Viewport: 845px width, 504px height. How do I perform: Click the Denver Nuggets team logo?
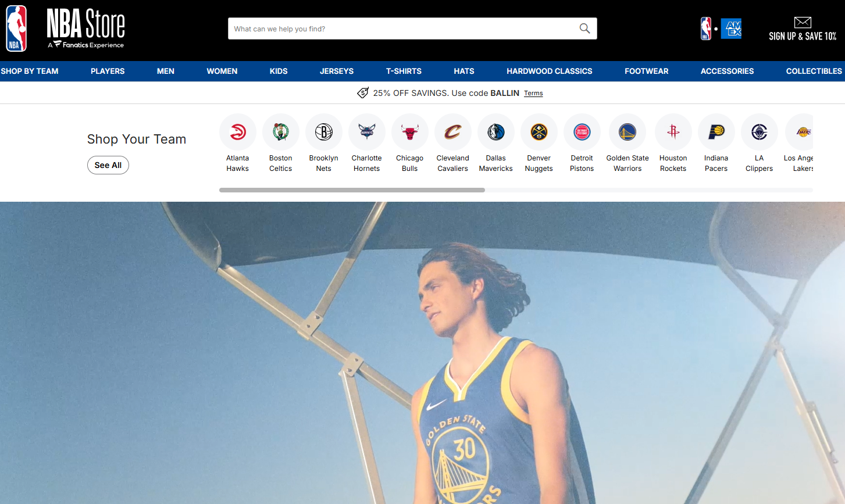pyautogui.click(x=539, y=132)
